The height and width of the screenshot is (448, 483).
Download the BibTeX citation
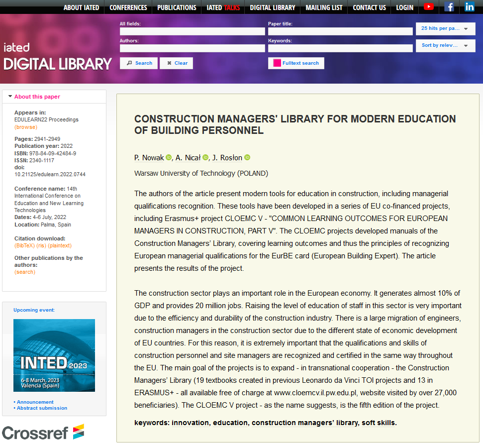[25, 246]
